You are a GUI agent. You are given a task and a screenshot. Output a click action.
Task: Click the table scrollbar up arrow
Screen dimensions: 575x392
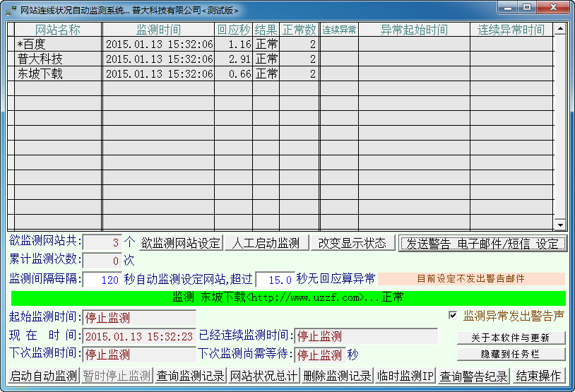[x=560, y=28]
